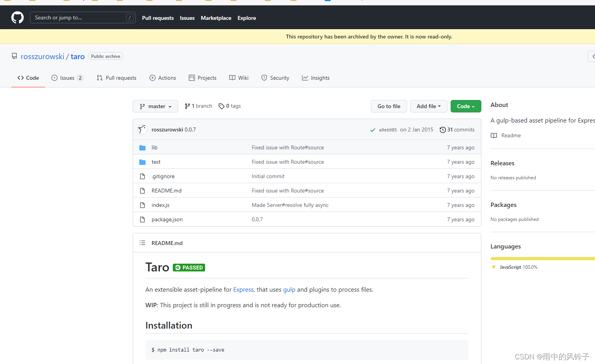Expand the Add file dropdown
The height and width of the screenshot is (364, 595).
(429, 106)
